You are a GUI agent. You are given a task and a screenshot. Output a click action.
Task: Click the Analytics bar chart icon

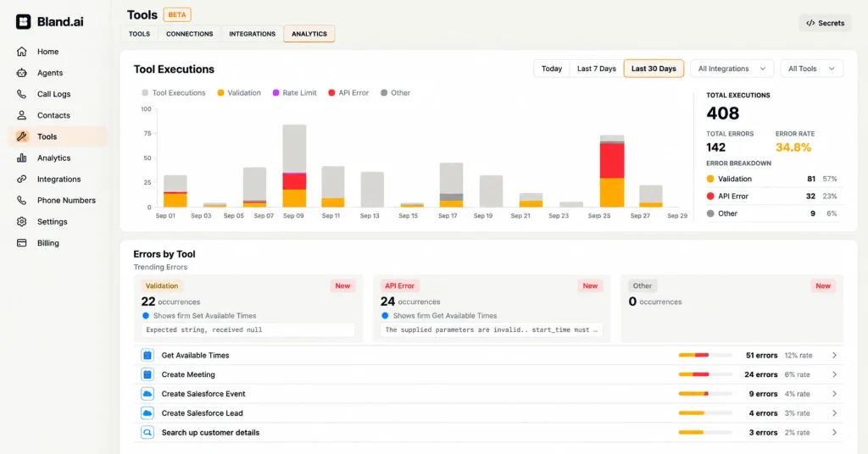[21, 158]
